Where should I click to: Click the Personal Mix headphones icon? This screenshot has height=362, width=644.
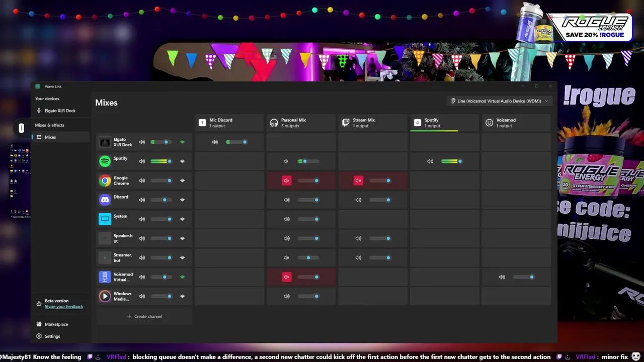[x=274, y=123]
